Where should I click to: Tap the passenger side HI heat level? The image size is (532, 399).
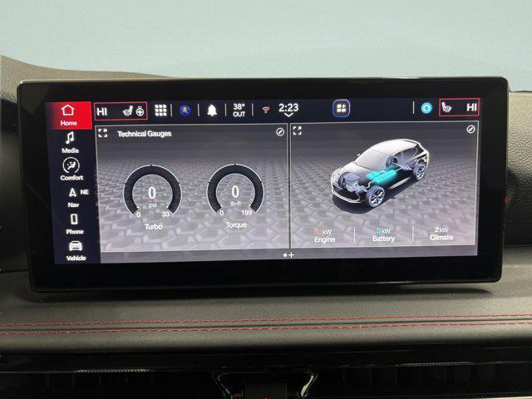(471, 107)
